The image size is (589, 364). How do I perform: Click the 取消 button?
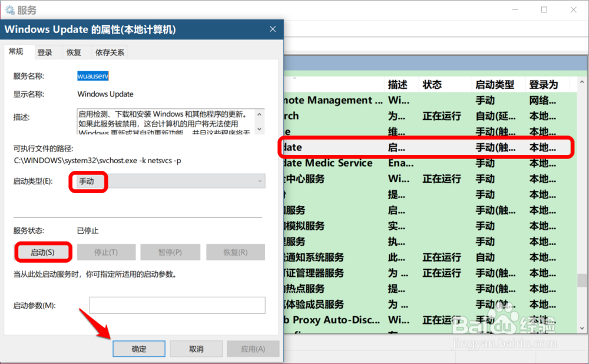[196, 349]
